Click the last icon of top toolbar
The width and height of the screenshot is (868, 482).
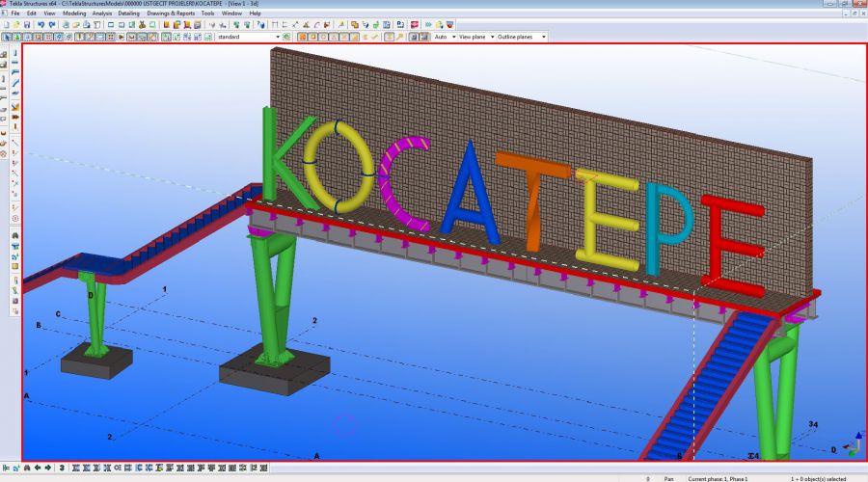pyautogui.click(x=449, y=25)
